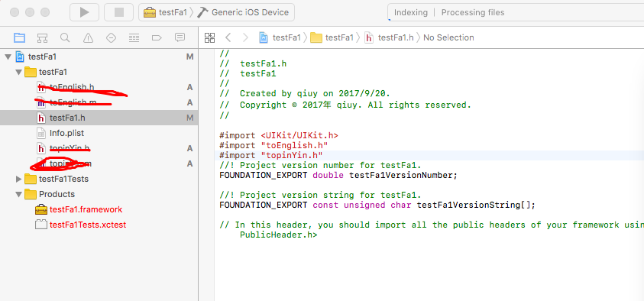Collapse the testFa1 group folder
The width and height of the screenshot is (644, 301).
18,73
